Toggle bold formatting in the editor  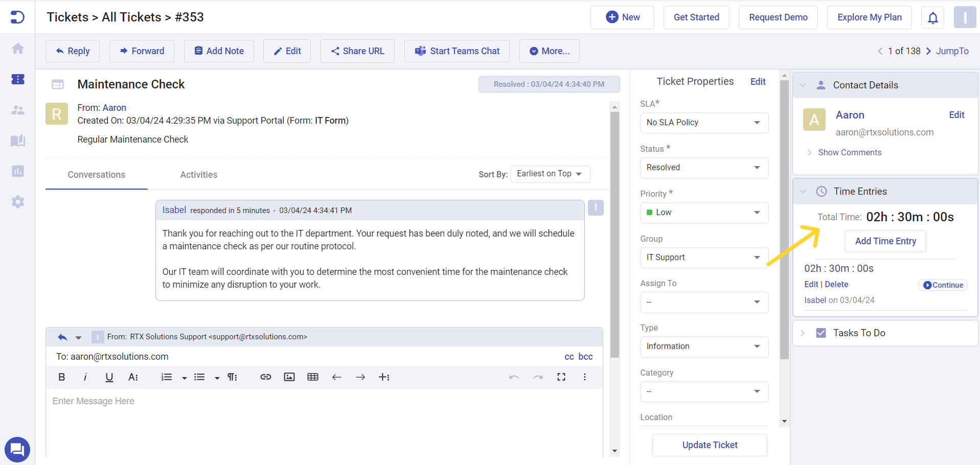pyautogui.click(x=61, y=377)
